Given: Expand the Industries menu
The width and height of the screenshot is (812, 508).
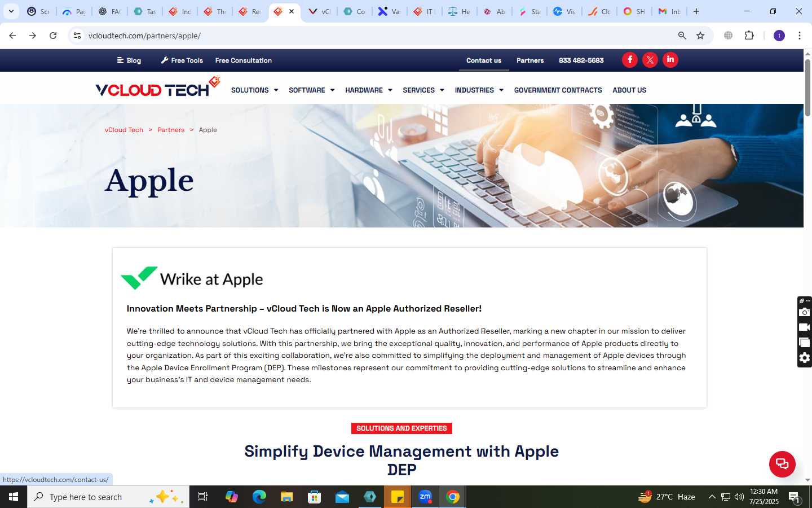Looking at the screenshot, I should coord(479,90).
